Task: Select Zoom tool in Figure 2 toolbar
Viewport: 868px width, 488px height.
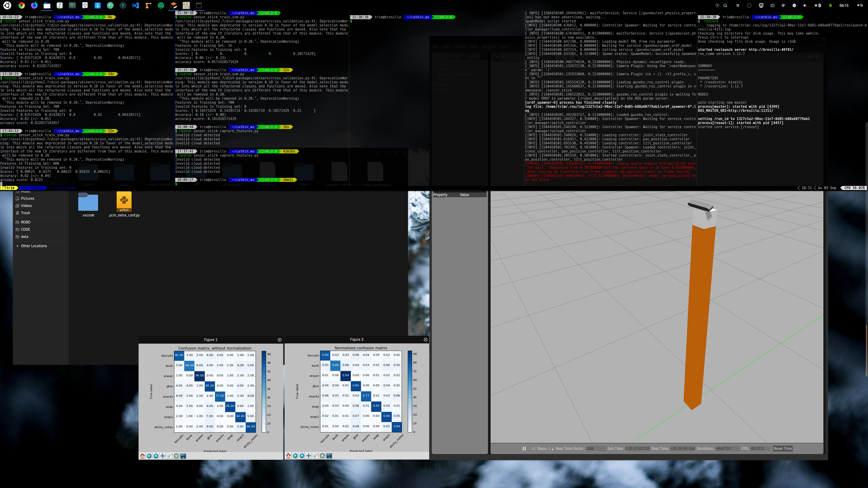Action: 316,456
